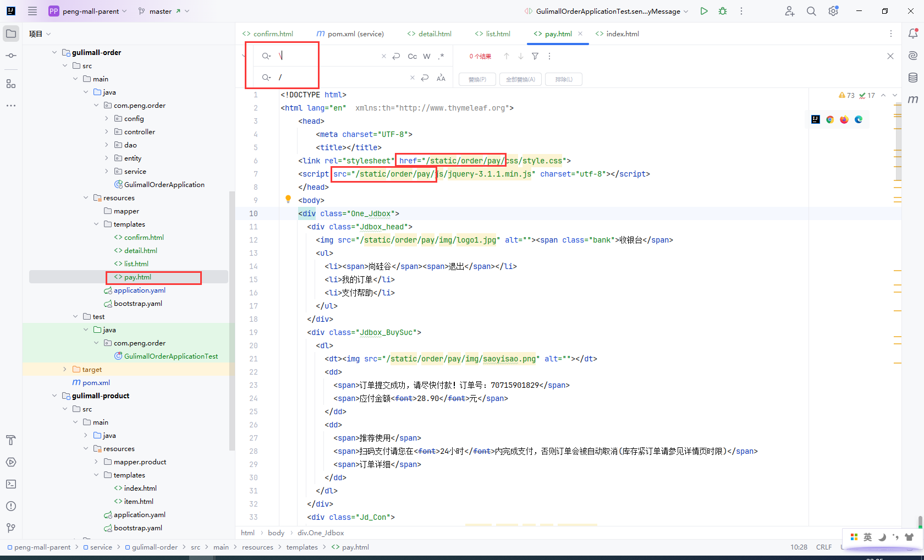
Task: Switch to confirm.html tab
Action: (268, 34)
